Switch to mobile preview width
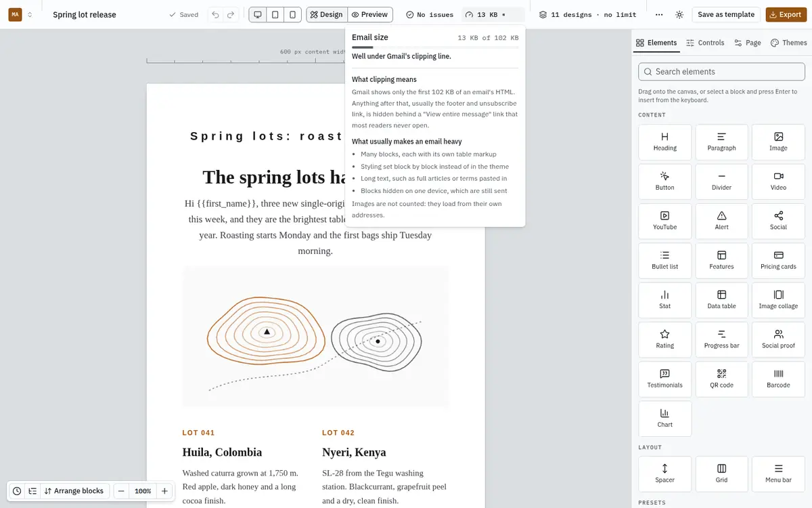812x508 pixels. (292, 14)
